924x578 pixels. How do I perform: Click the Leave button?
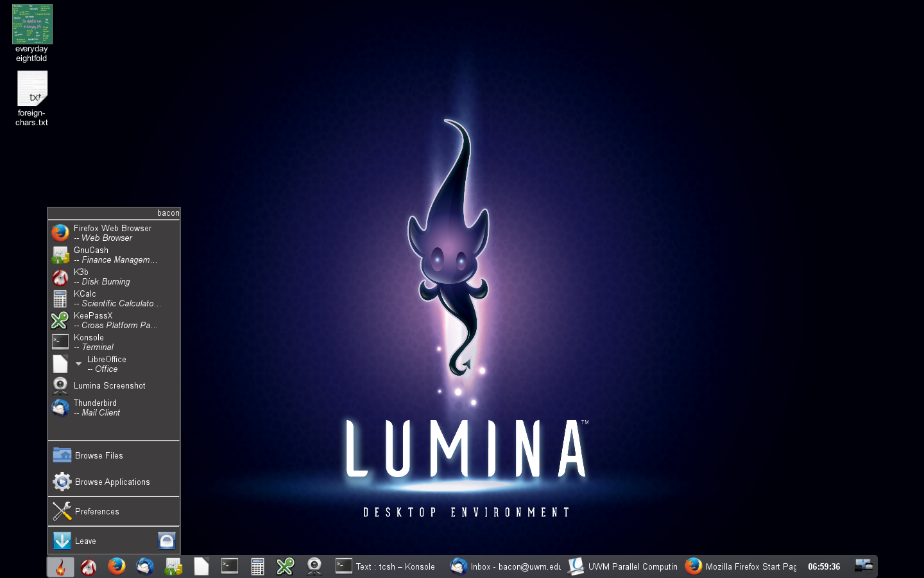(x=102, y=541)
